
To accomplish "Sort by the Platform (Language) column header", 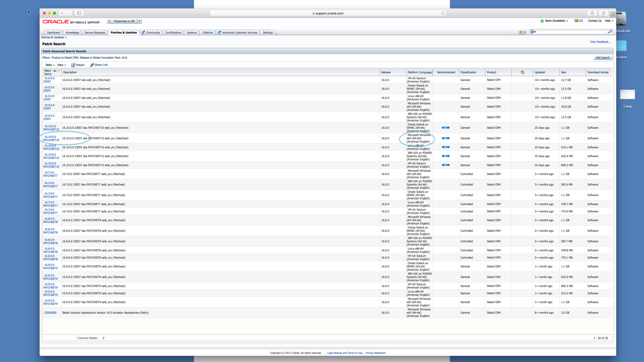I will point(420,72).
